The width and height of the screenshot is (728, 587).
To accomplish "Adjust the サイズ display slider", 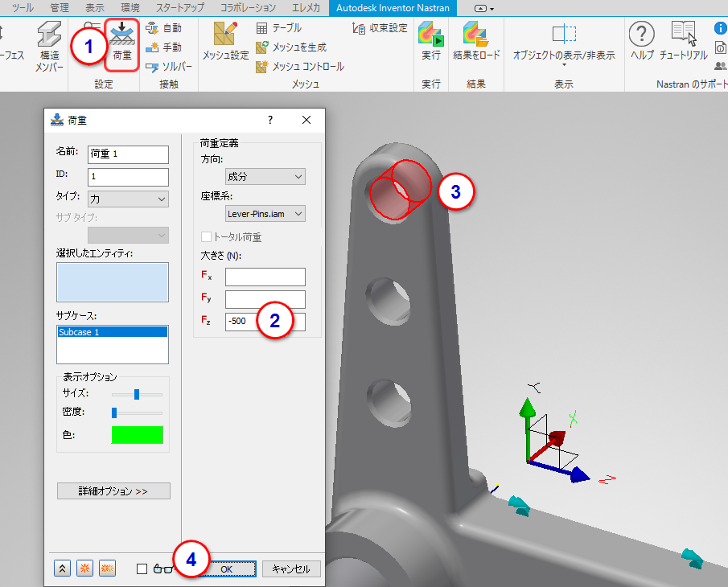I will tap(137, 395).
